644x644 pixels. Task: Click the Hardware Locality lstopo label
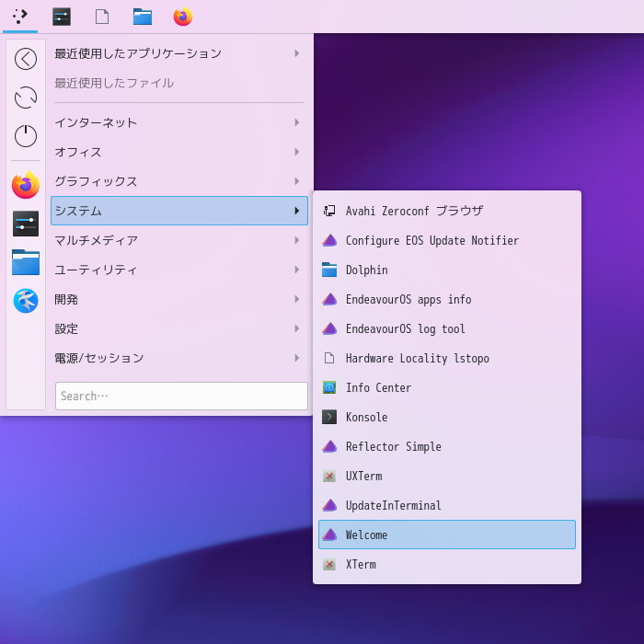point(418,359)
